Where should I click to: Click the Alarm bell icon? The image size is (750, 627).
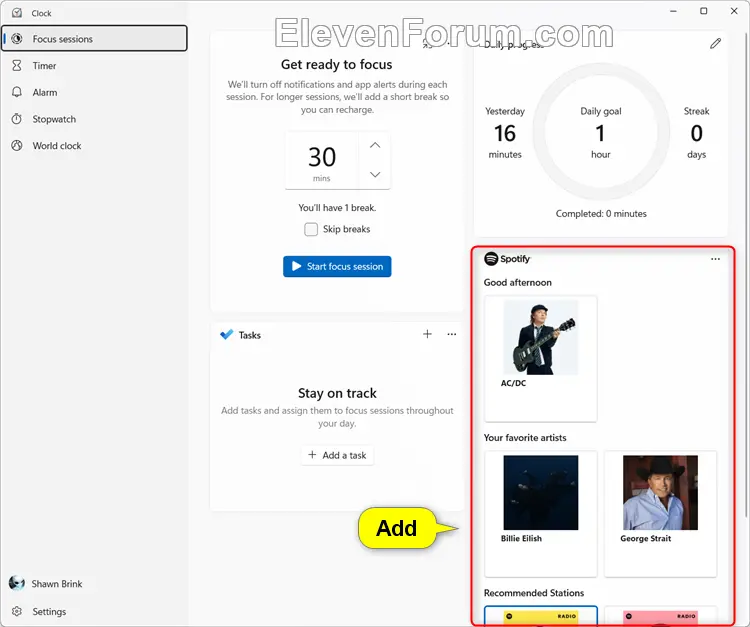click(x=17, y=92)
